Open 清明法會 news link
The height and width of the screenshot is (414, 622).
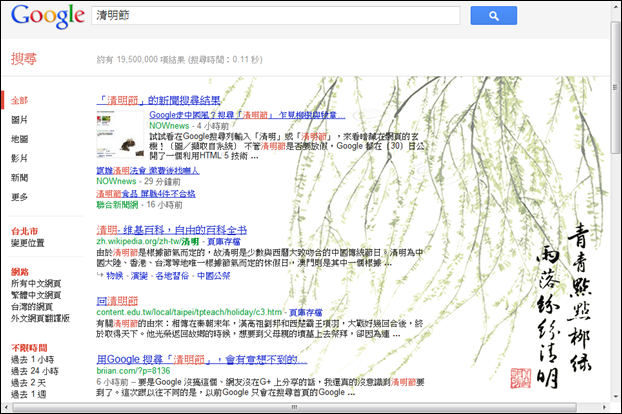[148, 171]
